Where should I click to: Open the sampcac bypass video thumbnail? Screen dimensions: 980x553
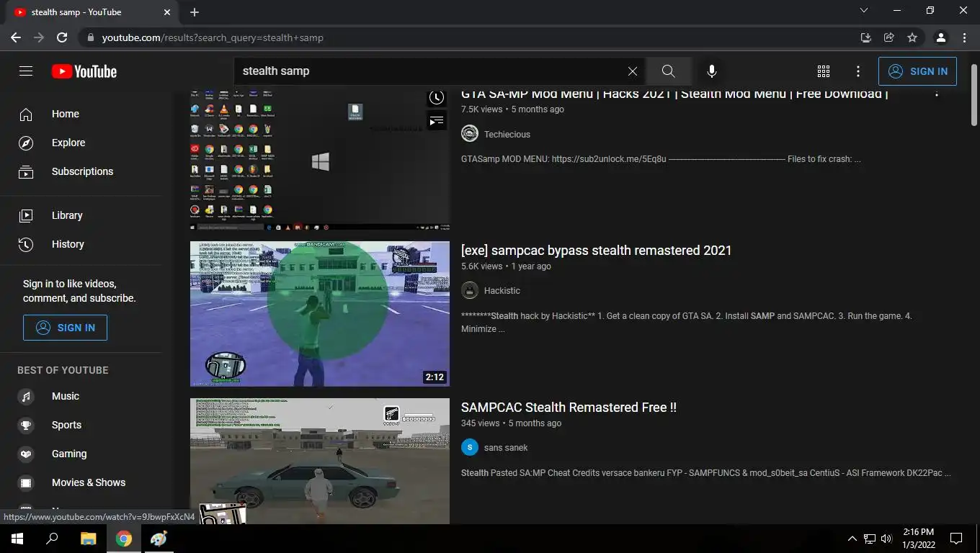320,314
